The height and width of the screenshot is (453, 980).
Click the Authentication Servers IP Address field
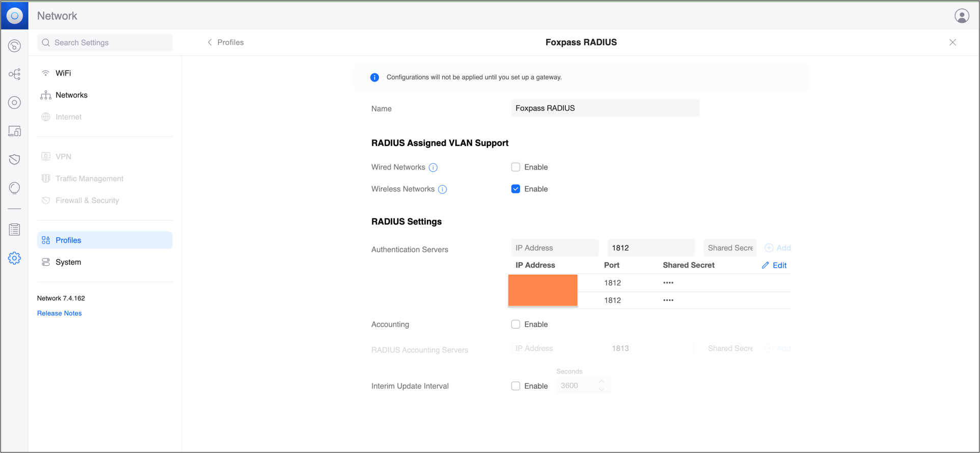[x=555, y=248]
